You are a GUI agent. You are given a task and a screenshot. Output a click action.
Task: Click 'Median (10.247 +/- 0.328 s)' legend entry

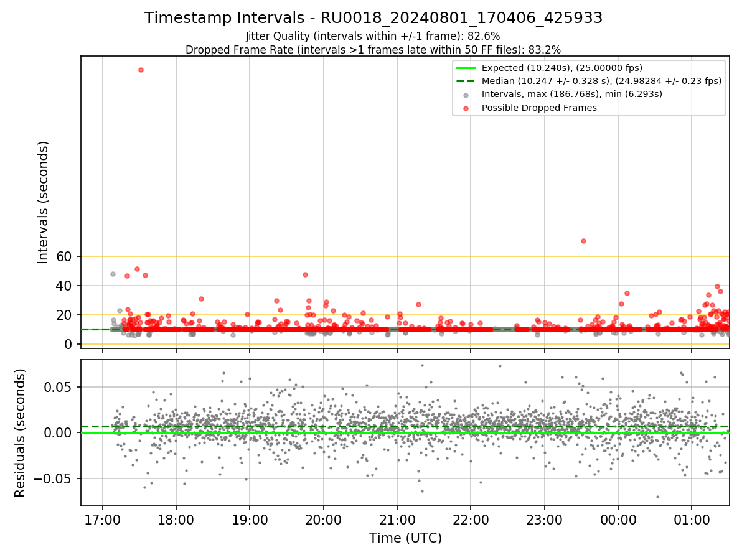point(601,81)
